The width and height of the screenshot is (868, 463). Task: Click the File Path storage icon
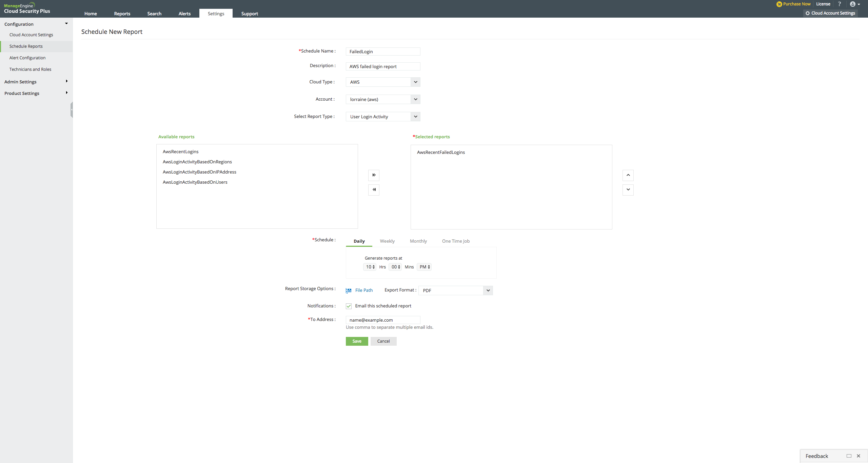349,290
